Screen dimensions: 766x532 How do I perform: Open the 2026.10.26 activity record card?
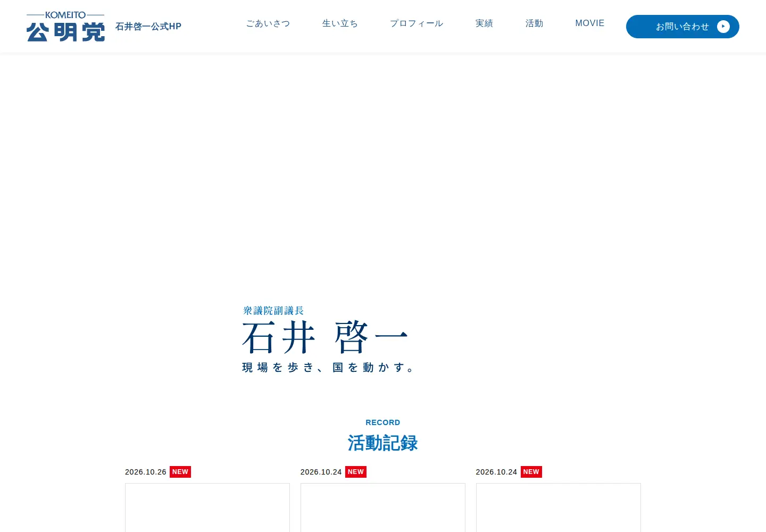click(x=207, y=508)
